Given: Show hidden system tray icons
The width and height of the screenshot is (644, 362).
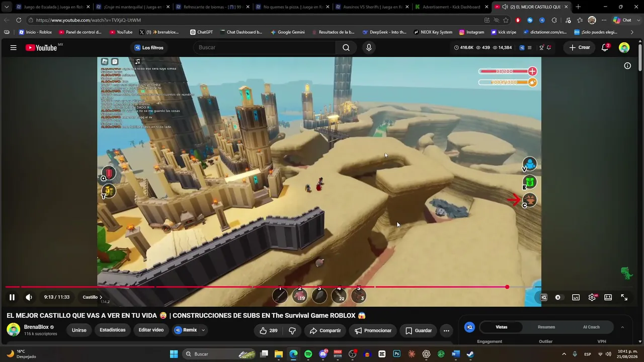Looking at the screenshot, I should [563, 354].
